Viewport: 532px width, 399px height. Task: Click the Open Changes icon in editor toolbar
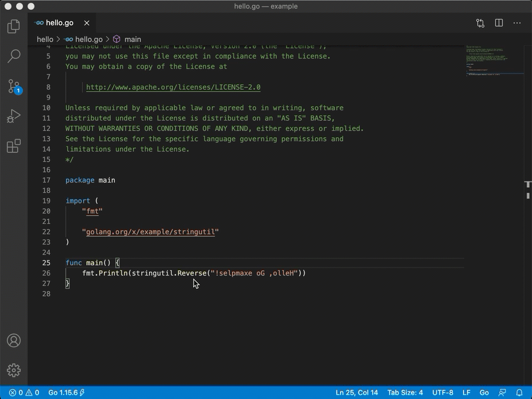[x=480, y=23]
